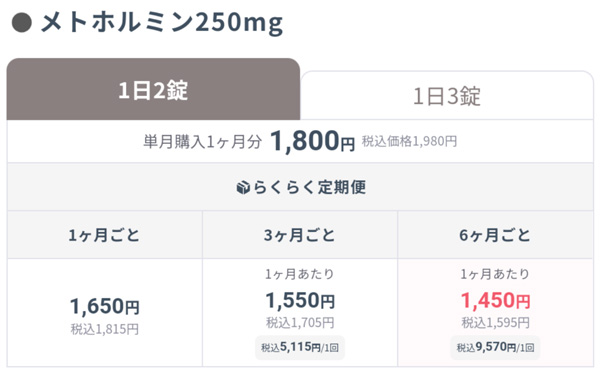The height and width of the screenshot is (376, 600).
Task: Click the box icon beside らくらく定期便
Action: point(243,187)
